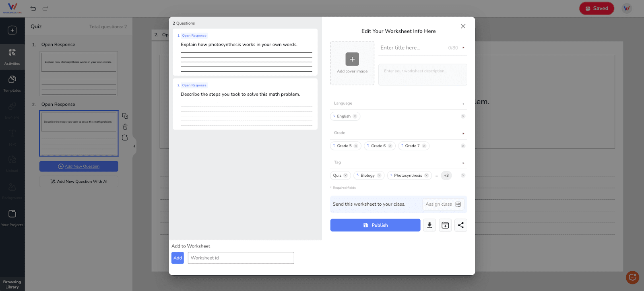Open the Grade dropdown field
This screenshot has width=644, height=291.
click(398, 133)
